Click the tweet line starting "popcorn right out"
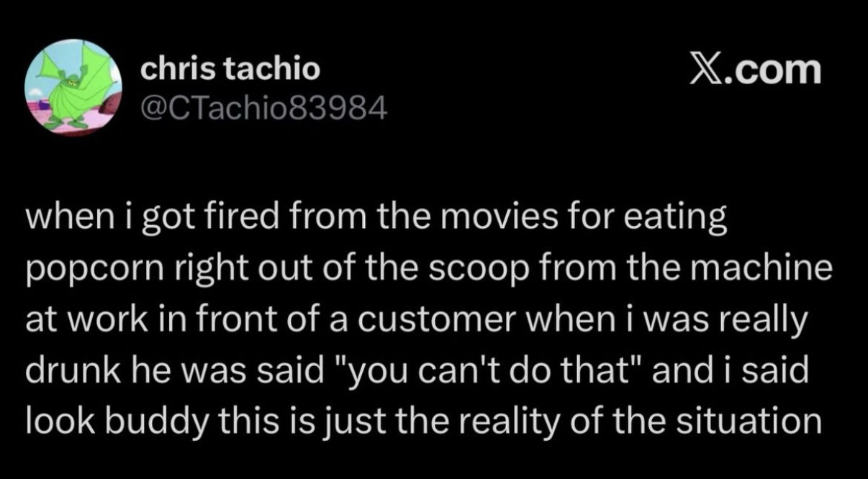The image size is (868, 479). pyautogui.click(x=428, y=270)
